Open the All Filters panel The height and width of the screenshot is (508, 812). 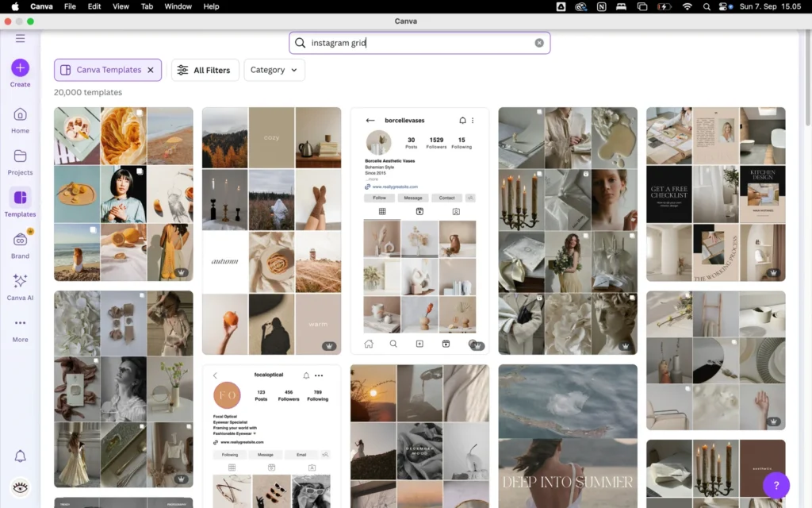204,70
